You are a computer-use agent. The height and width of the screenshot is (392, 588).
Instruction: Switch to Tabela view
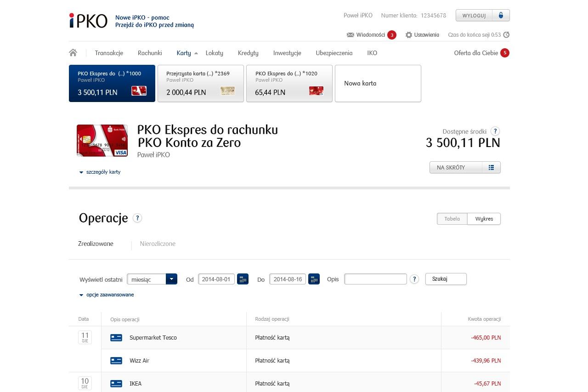click(x=452, y=219)
